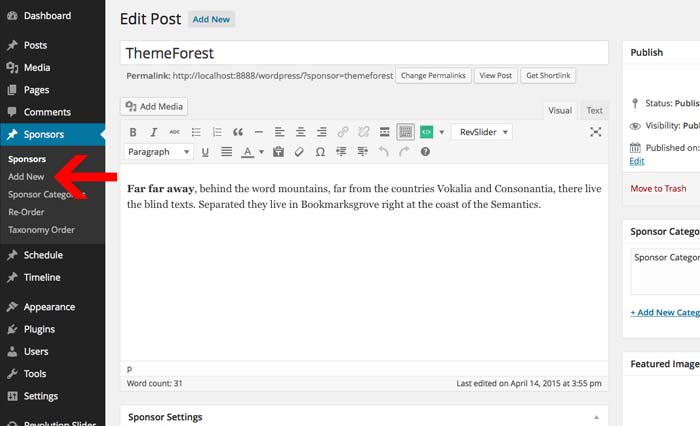Insert a bulleted list
700x426 pixels.
(x=196, y=132)
